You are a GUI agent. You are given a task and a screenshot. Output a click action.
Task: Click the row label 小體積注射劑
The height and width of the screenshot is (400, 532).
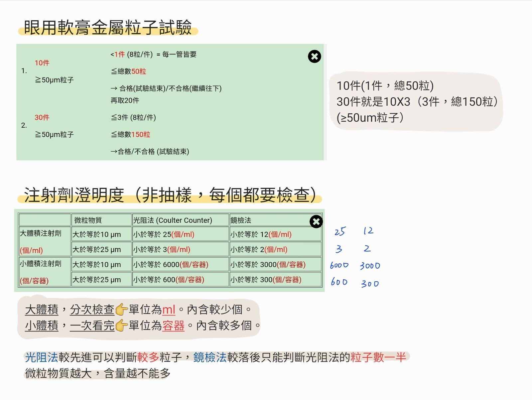41,264
